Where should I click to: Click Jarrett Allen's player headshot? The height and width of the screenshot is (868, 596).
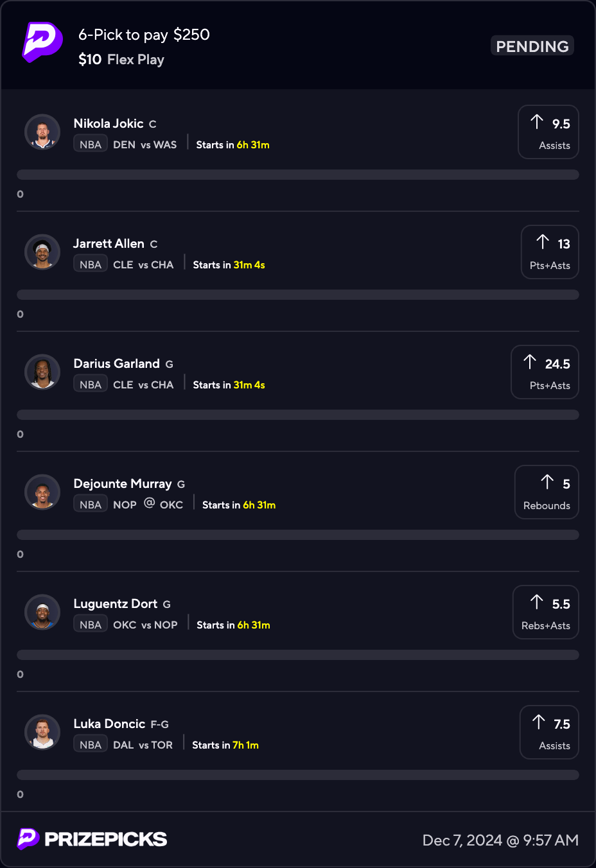42,252
